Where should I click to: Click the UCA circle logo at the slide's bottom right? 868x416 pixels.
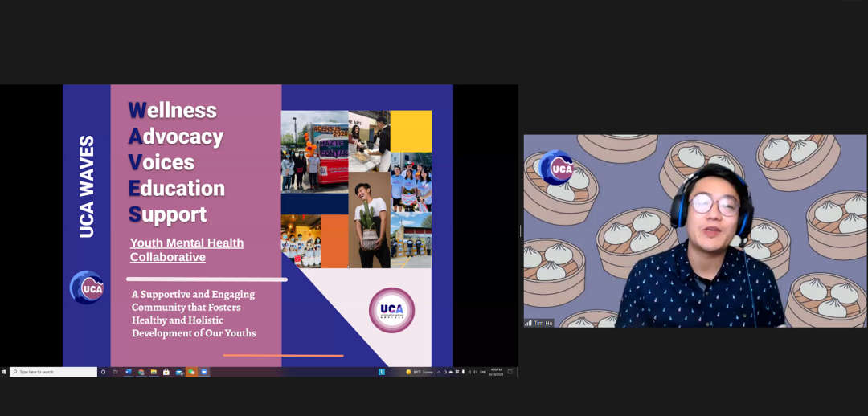click(x=392, y=310)
